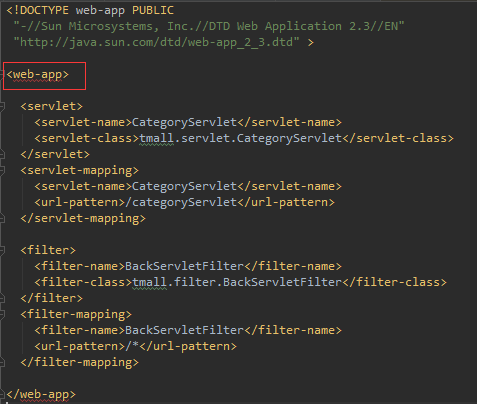Collapse the fold marker beside opening <servlet-mapping> tag

coord(2,170)
